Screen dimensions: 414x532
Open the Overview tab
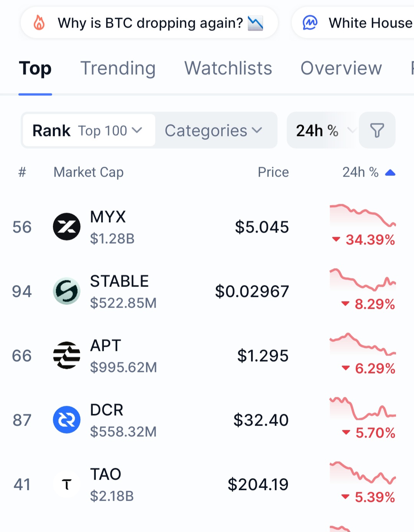pos(341,69)
